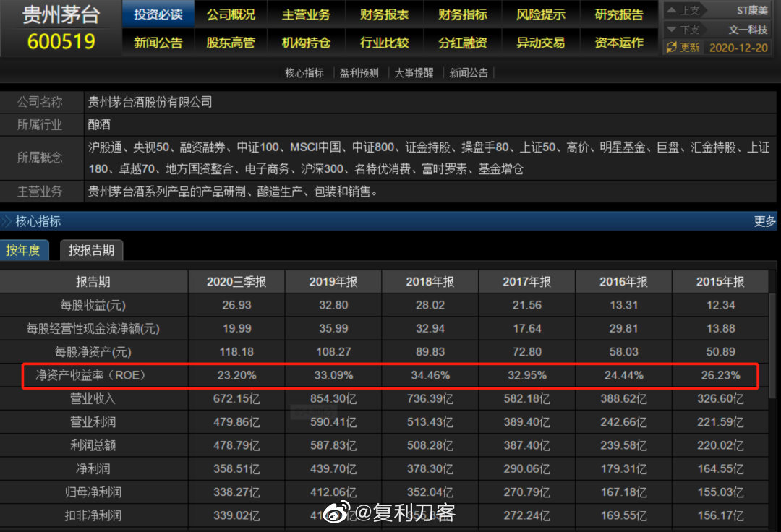781x532 pixels.
Task: Click the 2015年报 column header
Action: coord(720,282)
